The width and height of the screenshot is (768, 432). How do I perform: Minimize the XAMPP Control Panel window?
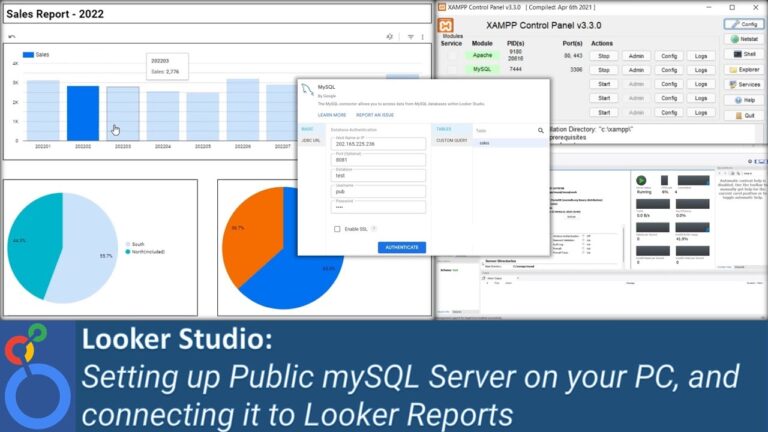(709, 7)
